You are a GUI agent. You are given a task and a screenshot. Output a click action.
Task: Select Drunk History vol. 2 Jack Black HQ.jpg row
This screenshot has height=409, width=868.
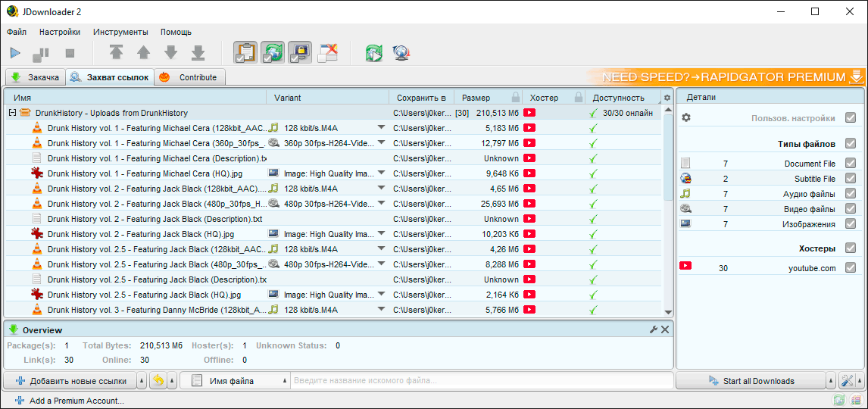coord(333,233)
